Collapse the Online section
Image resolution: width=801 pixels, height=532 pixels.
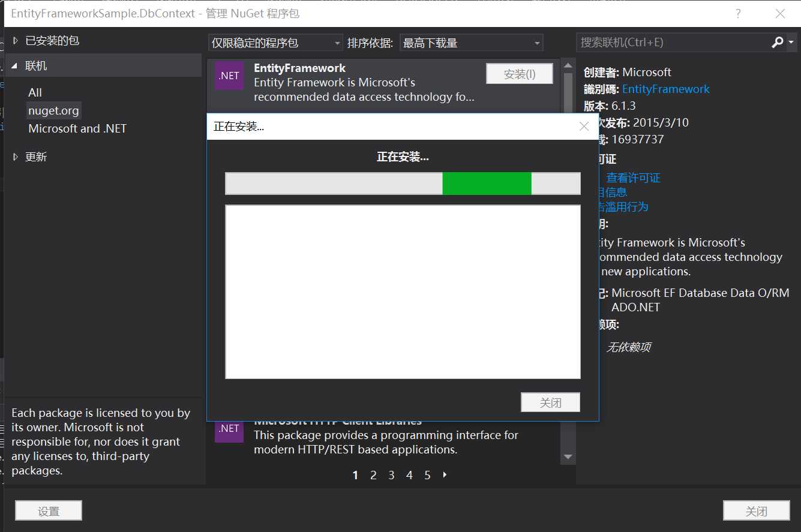click(15, 66)
